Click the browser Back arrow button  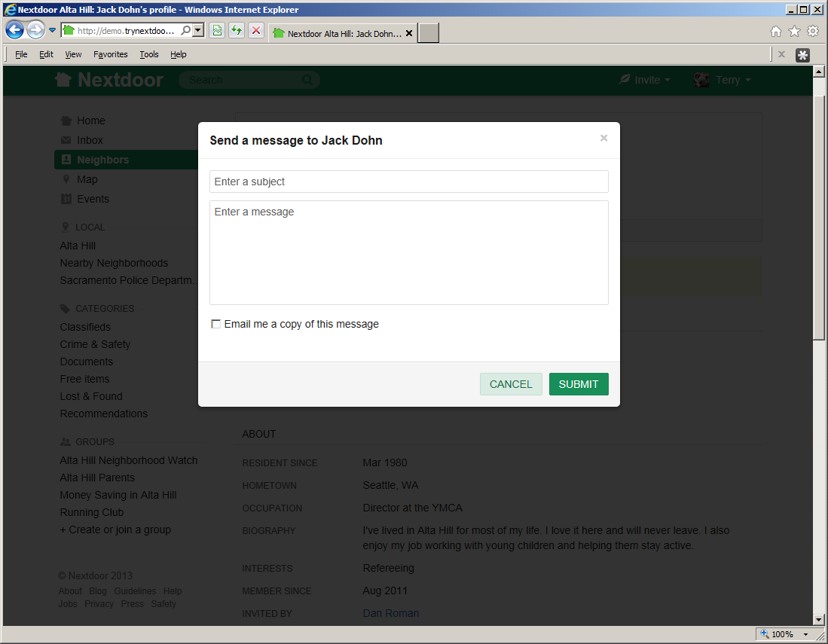pyautogui.click(x=15, y=30)
